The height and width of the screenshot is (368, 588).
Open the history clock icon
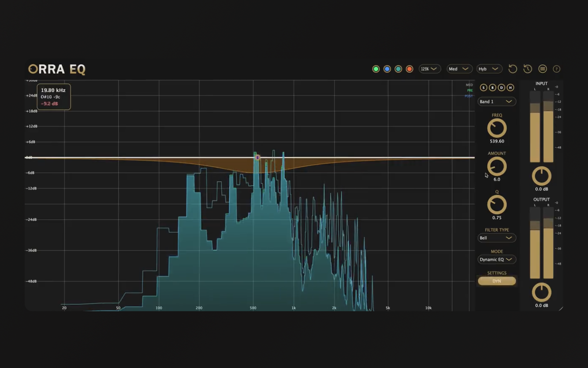pos(528,69)
